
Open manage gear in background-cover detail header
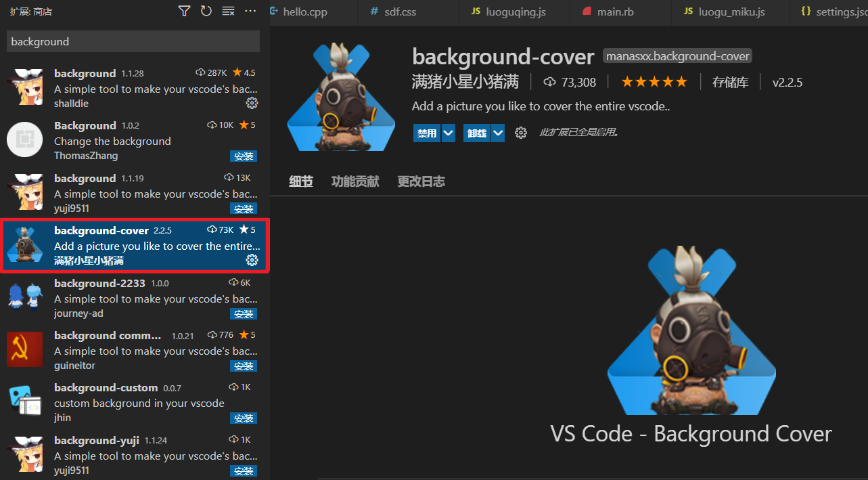coord(520,133)
